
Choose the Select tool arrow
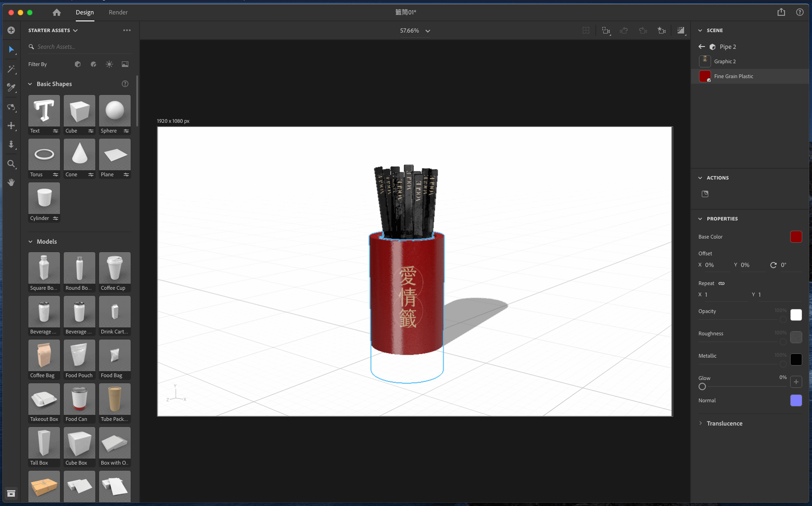click(11, 49)
